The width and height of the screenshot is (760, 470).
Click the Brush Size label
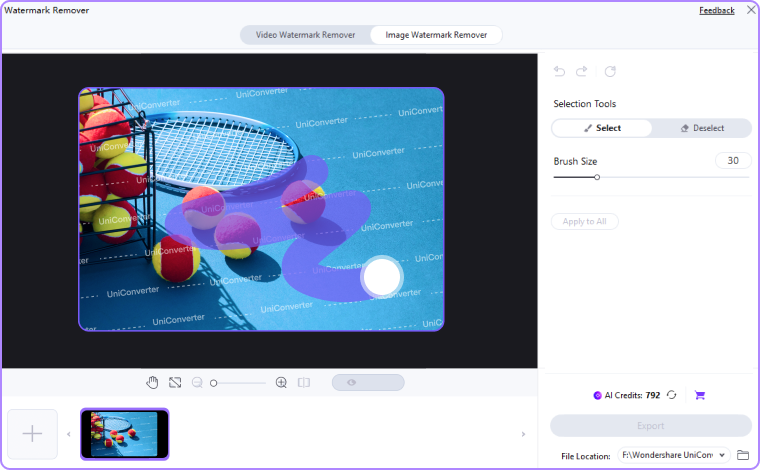coord(575,161)
